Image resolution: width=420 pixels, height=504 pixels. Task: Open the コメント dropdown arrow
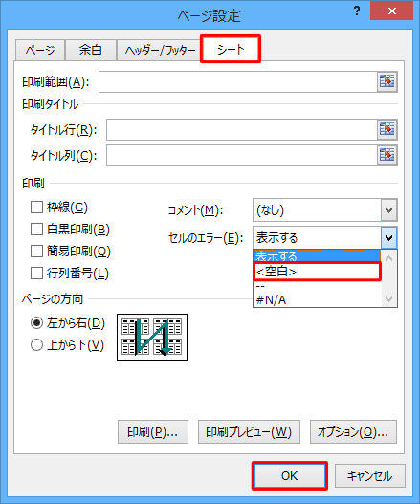389,210
